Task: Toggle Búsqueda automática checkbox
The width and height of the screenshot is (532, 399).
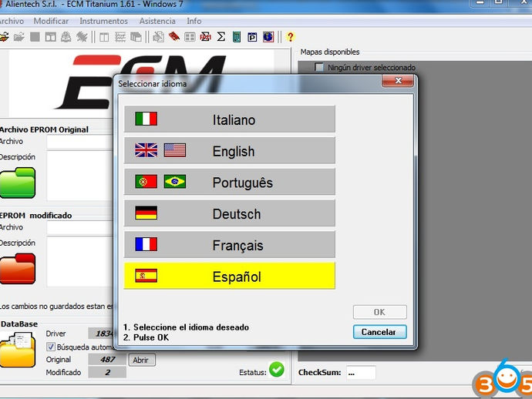Action: [x=51, y=347]
